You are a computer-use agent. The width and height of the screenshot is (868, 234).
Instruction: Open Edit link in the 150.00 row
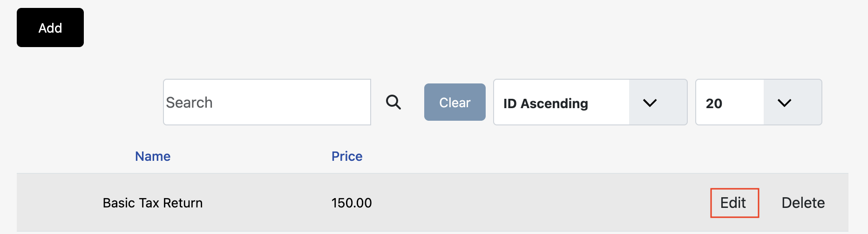[733, 203]
